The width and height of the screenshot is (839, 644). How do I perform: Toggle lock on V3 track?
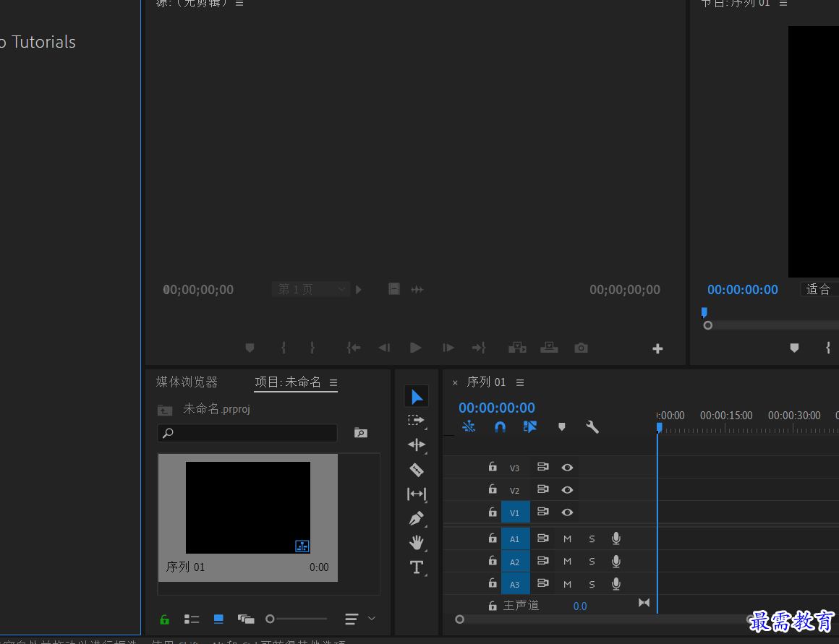(x=493, y=467)
